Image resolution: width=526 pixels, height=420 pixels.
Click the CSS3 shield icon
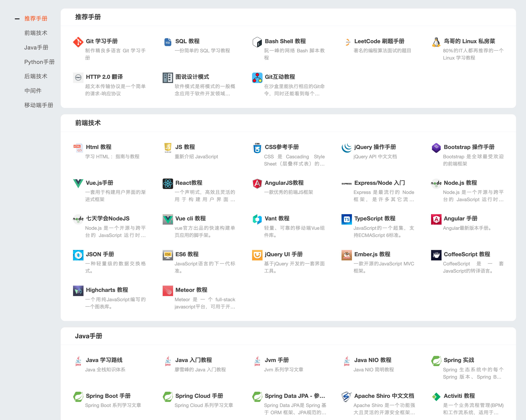click(257, 148)
